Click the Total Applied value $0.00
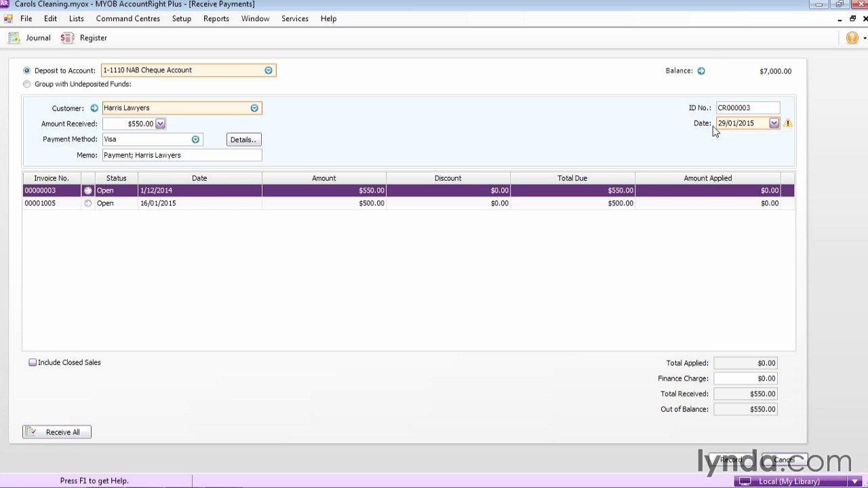Screen dimensions: 868x488 click(x=745, y=363)
